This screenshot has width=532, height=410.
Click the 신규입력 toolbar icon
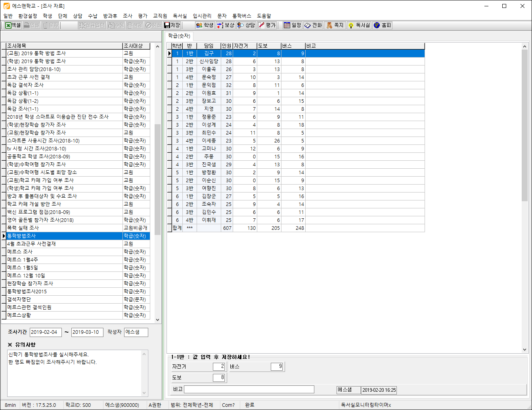(x=92, y=25)
